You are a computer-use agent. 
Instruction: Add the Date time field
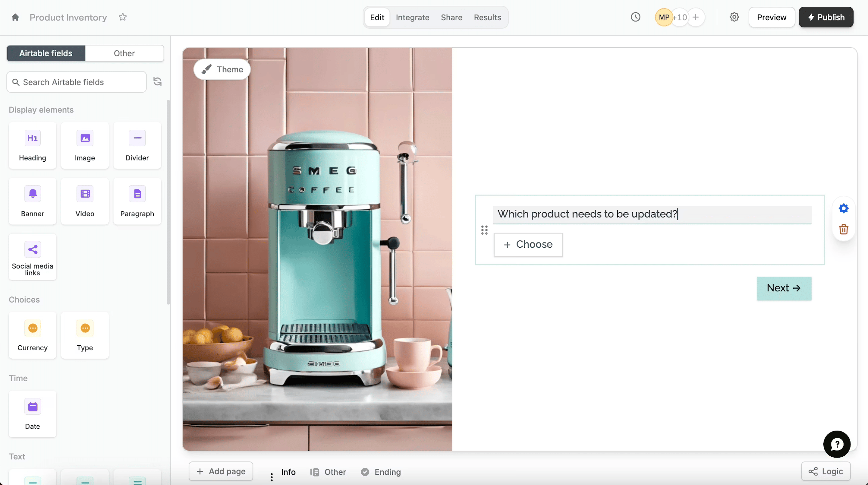tap(32, 414)
